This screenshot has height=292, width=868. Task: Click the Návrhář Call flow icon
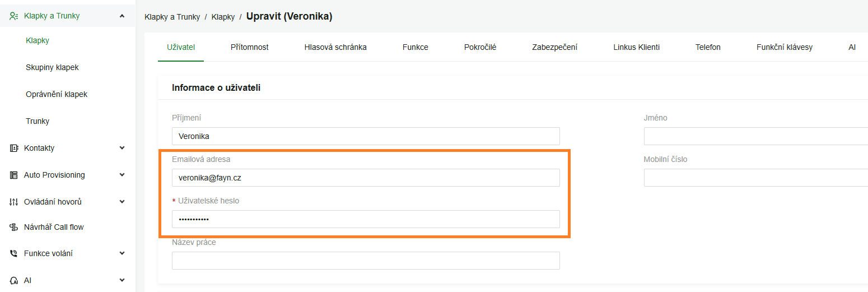coord(14,227)
